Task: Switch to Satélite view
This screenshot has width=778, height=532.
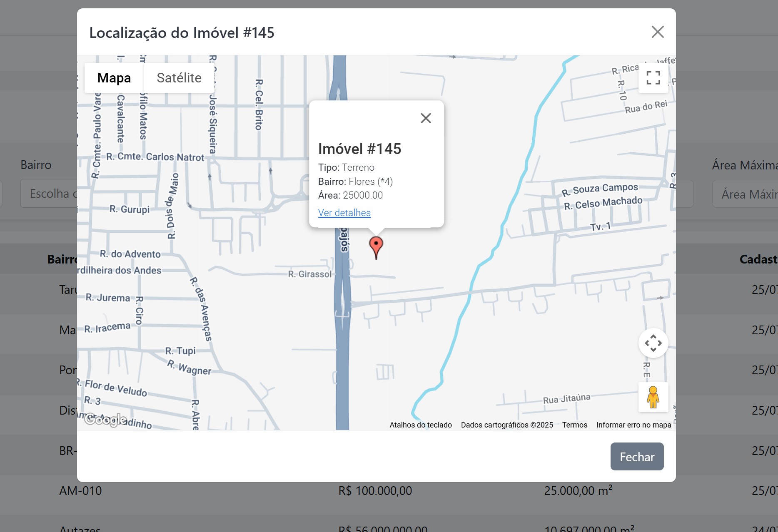Action: (179, 78)
